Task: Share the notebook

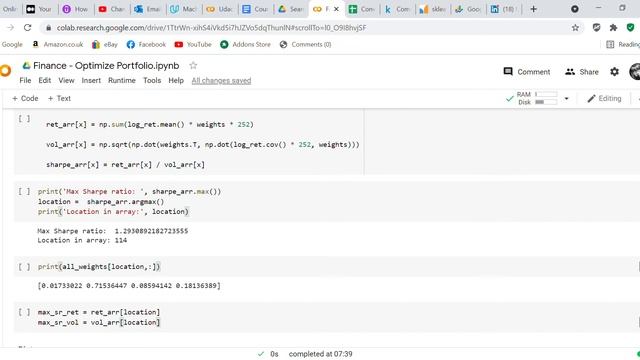Action: (x=582, y=72)
